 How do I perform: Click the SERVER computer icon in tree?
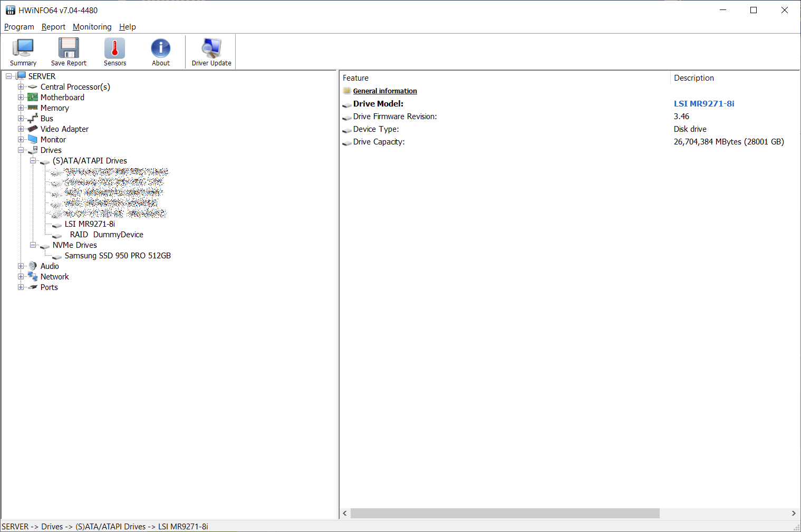tap(21, 76)
